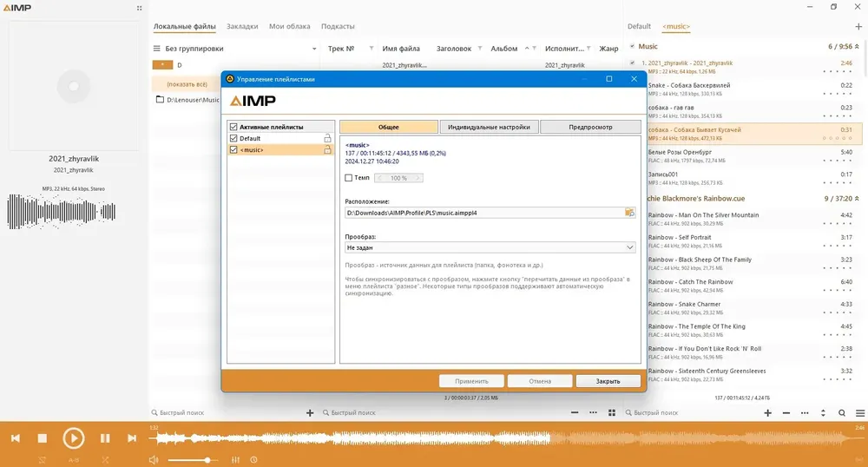Collapse the Blackmore's Rainbow.cue group
Screen dimensions: 868x467
pyautogui.click(x=857, y=198)
